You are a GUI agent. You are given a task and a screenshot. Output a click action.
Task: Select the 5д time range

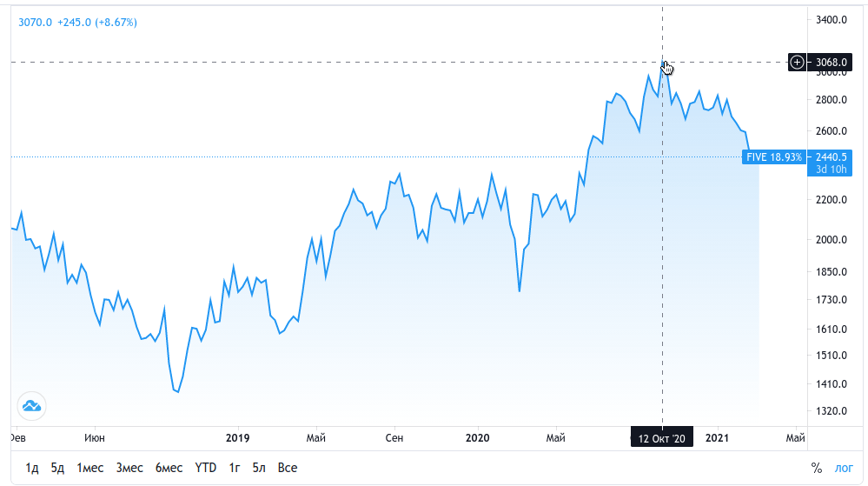click(57, 468)
